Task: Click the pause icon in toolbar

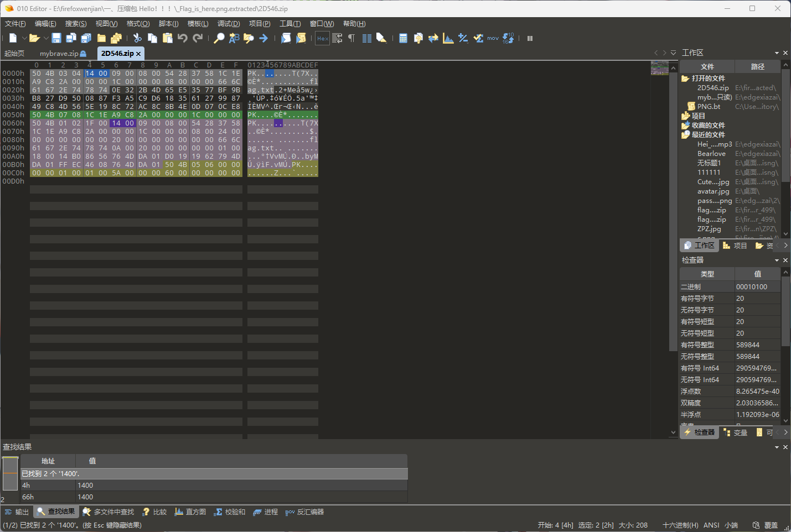Action: coord(530,38)
